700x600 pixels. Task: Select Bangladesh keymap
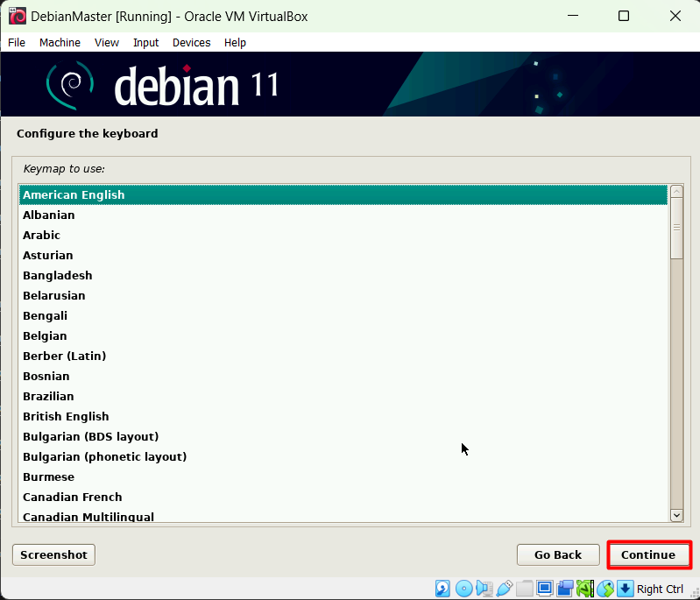pyautogui.click(x=343, y=275)
